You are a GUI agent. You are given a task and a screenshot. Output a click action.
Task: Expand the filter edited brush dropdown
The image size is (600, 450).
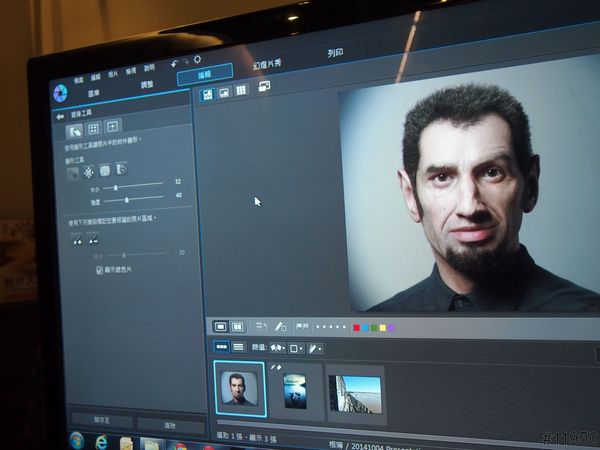click(x=315, y=348)
